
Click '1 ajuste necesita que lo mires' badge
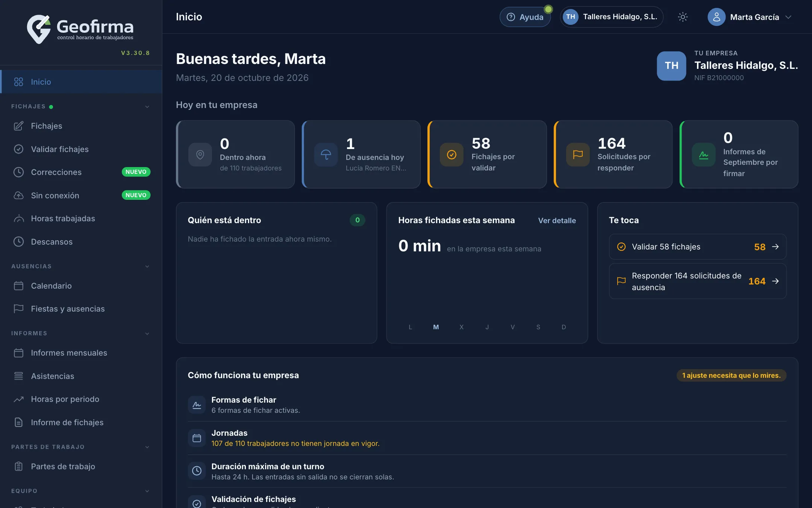pyautogui.click(x=731, y=376)
